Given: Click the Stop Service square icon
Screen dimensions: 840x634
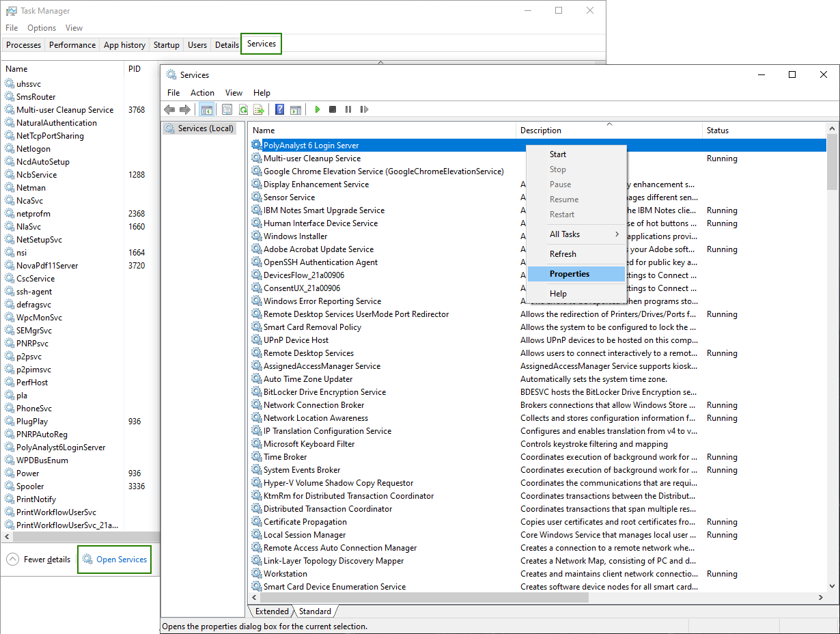Looking at the screenshot, I should tap(333, 109).
